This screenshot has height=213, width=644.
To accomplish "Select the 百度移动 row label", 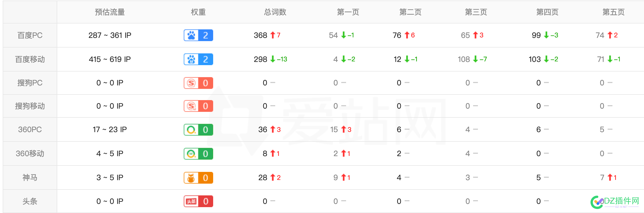I will 30,59.
